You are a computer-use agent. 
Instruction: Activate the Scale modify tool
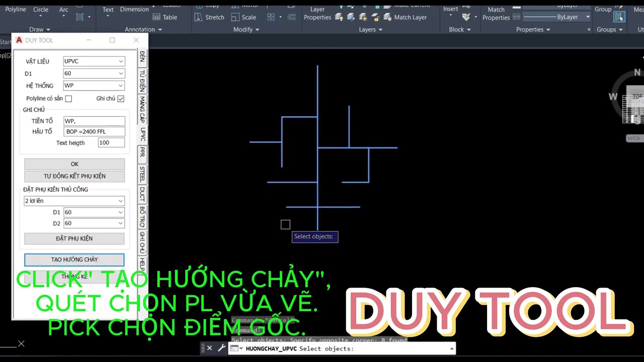tap(244, 17)
